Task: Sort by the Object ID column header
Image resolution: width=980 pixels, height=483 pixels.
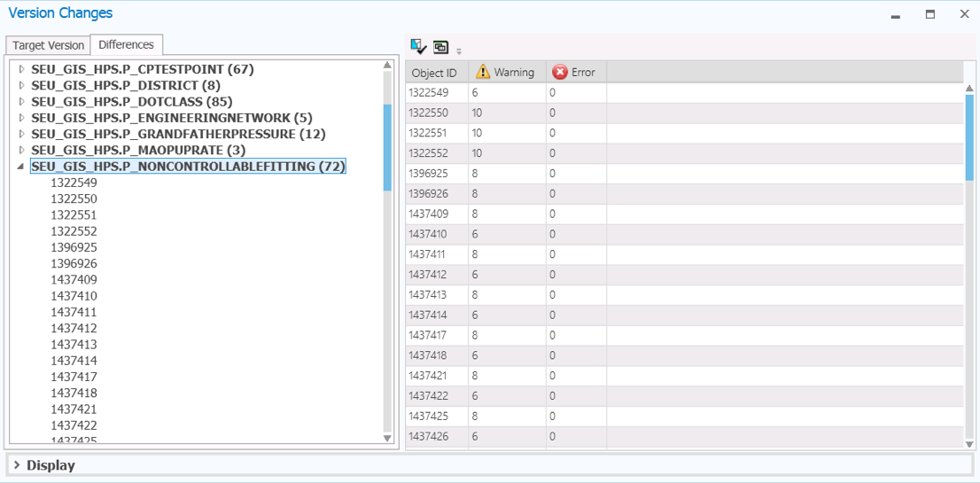Action: tap(436, 73)
